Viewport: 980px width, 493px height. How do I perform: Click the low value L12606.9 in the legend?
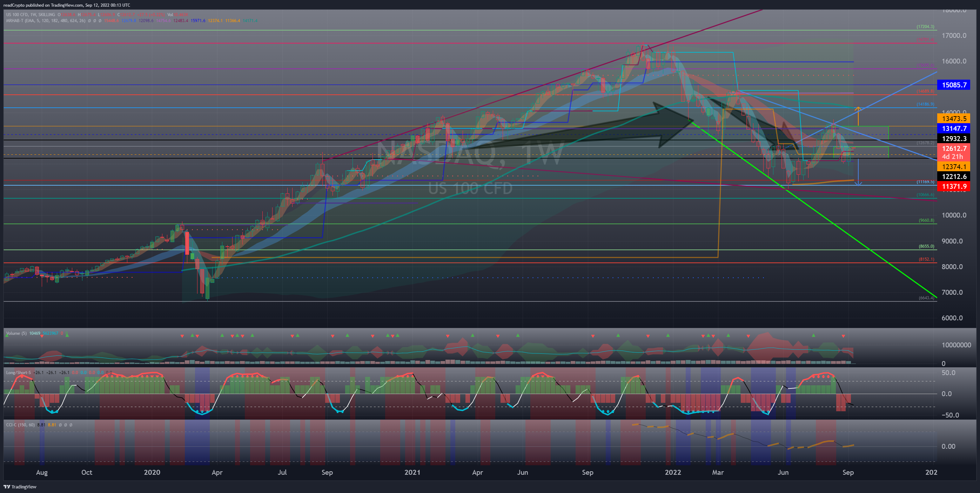107,15
